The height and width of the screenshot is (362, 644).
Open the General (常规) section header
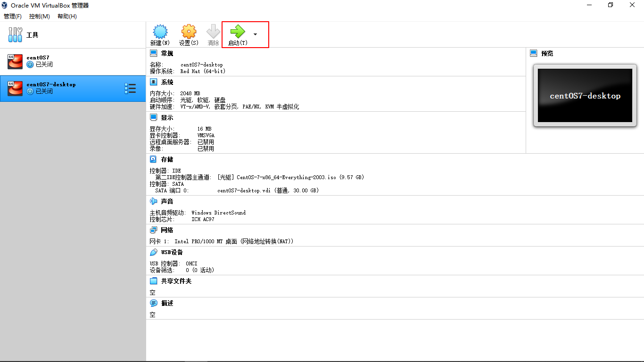[167, 53]
